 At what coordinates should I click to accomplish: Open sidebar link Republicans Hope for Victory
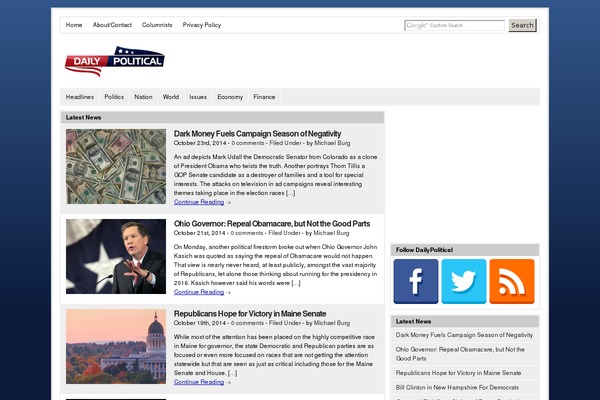(458, 373)
